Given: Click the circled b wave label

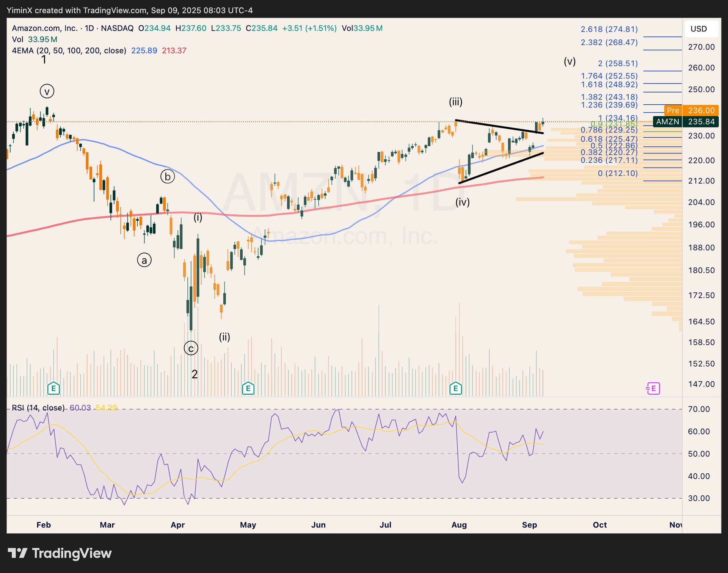Looking at the screenshot, I should coord(168,176).
